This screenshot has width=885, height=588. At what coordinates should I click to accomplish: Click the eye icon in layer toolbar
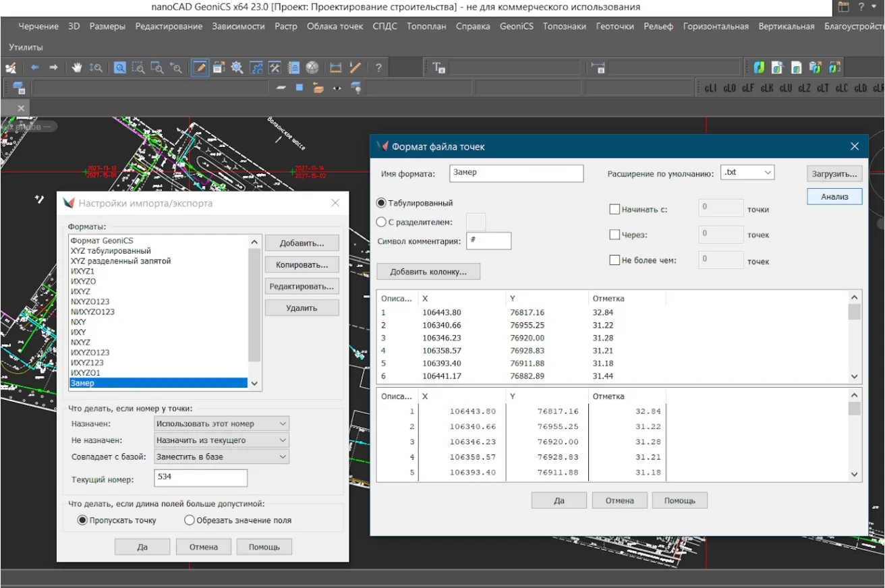337,88
